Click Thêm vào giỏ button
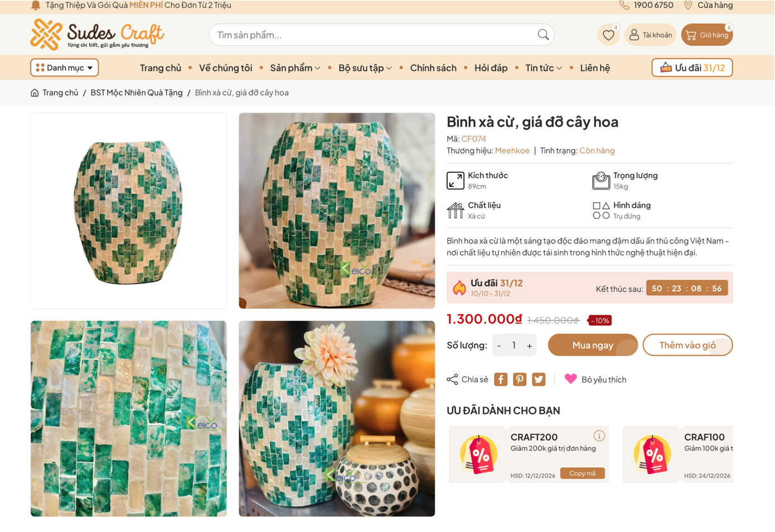 pos(687,345)
